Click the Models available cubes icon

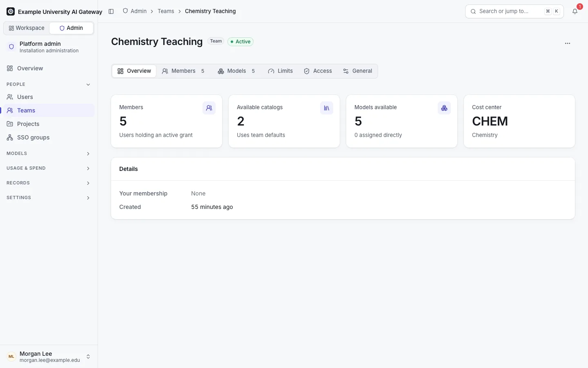(444, 108)
